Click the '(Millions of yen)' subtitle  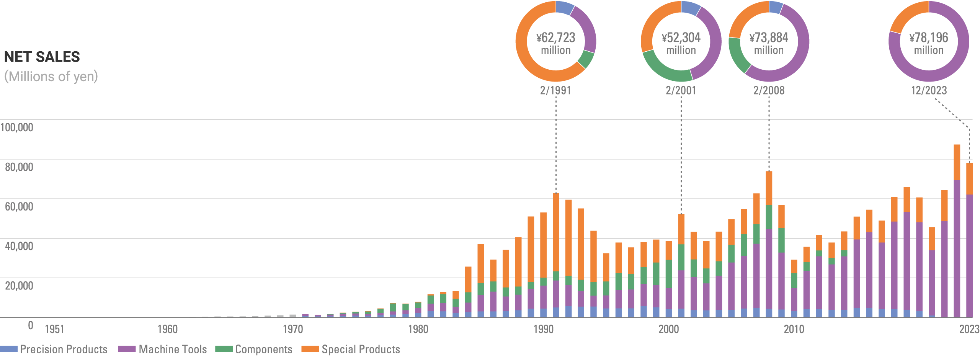tap(51, 77)
